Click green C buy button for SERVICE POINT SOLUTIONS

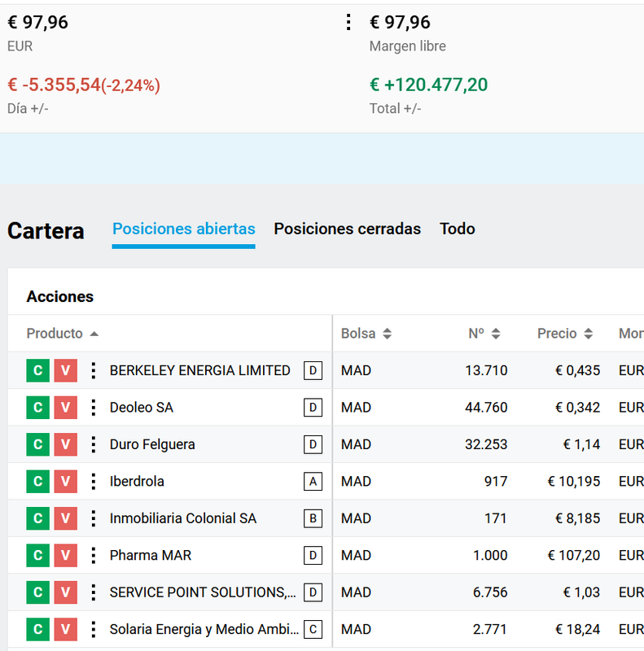(x=37, y=592)
